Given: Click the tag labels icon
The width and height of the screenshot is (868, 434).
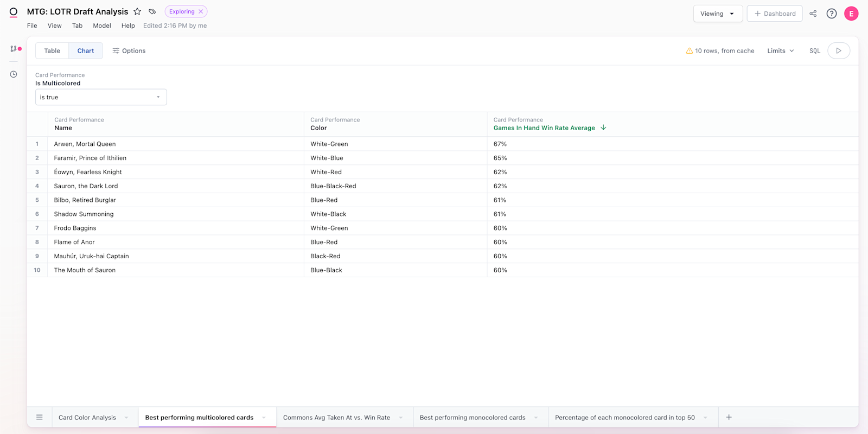Looking at the screenshot, I should 152,12.
